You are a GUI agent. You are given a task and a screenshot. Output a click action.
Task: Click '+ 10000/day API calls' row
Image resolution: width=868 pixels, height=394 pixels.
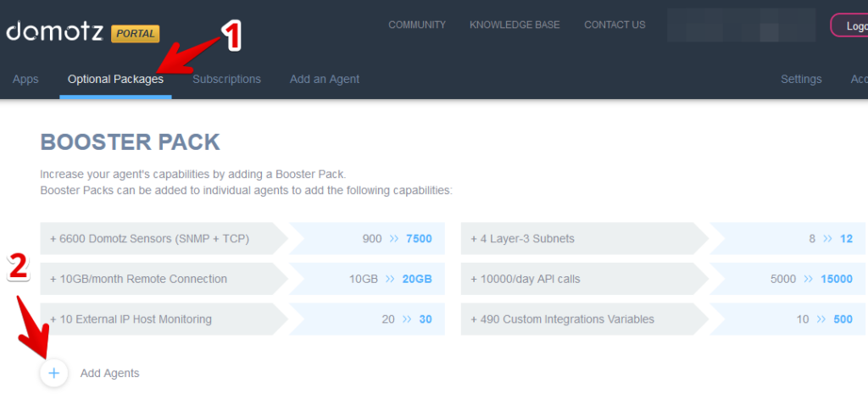click(663, 279)
